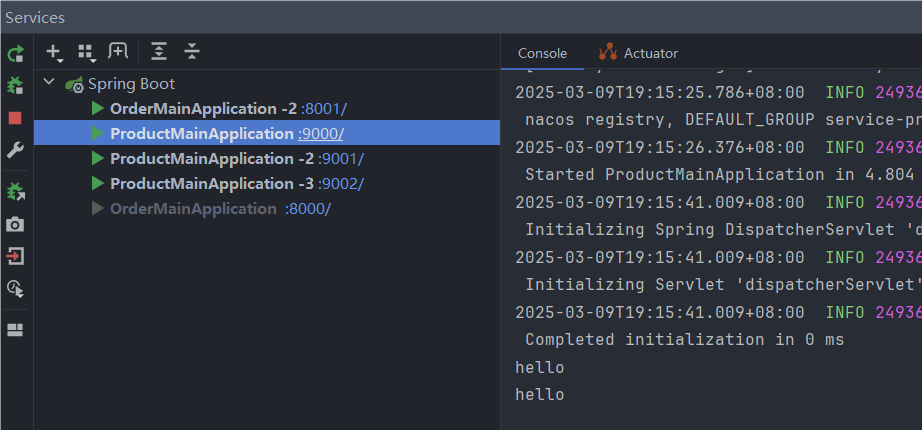Screen dimensions: 922x431
Task: Open the :9002/ port link
Action: tap(341, 184)
